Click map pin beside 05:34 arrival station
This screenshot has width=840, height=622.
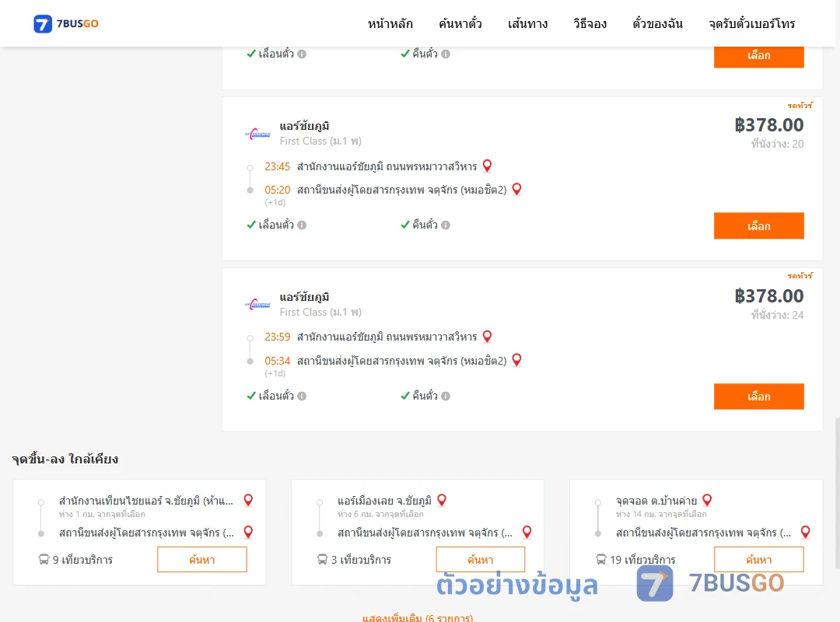[516, 360]
